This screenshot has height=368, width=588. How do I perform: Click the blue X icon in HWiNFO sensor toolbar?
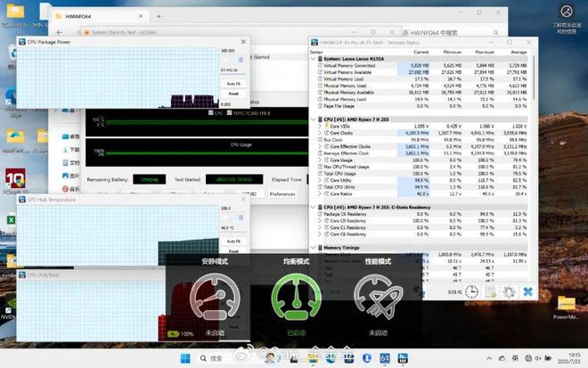tap(527, 291)
